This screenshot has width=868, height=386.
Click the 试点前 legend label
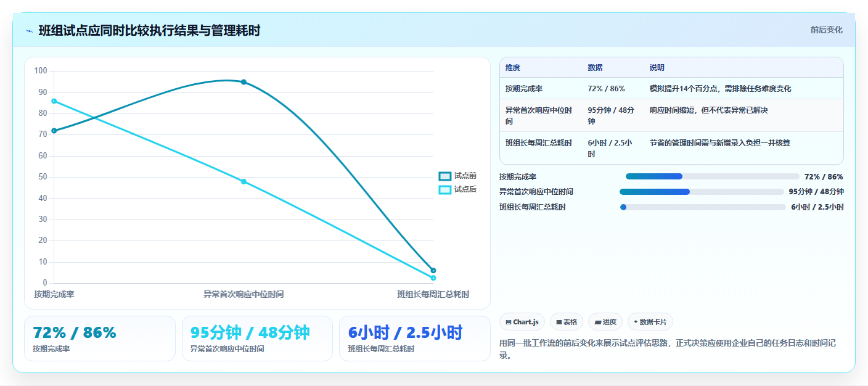[x=465, y=176]
